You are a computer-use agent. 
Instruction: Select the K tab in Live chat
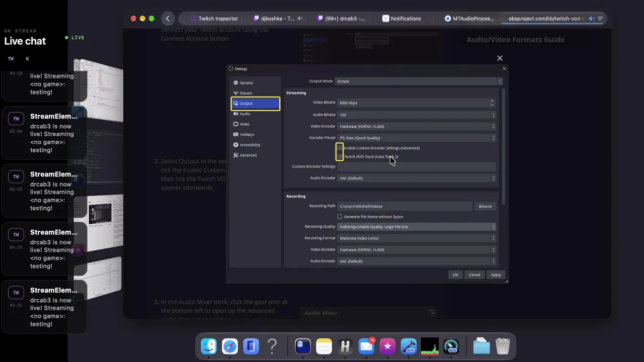27,59
